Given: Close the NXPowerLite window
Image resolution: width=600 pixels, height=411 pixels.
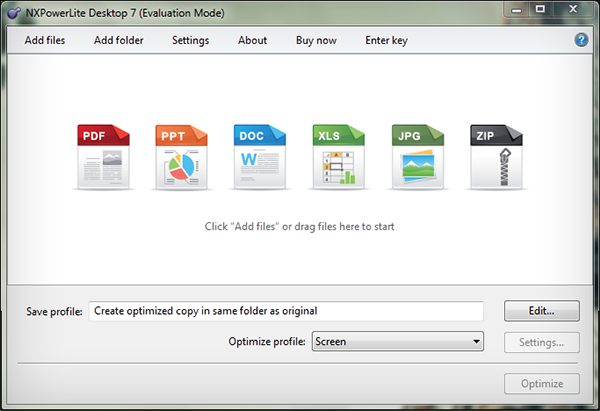Looking at the screenshot, I should pos(573,9).
